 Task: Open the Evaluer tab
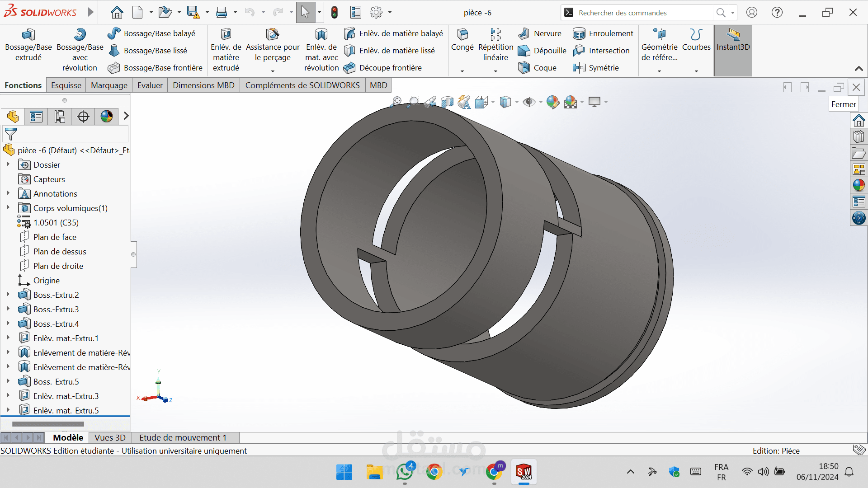(x=150, y=85)
